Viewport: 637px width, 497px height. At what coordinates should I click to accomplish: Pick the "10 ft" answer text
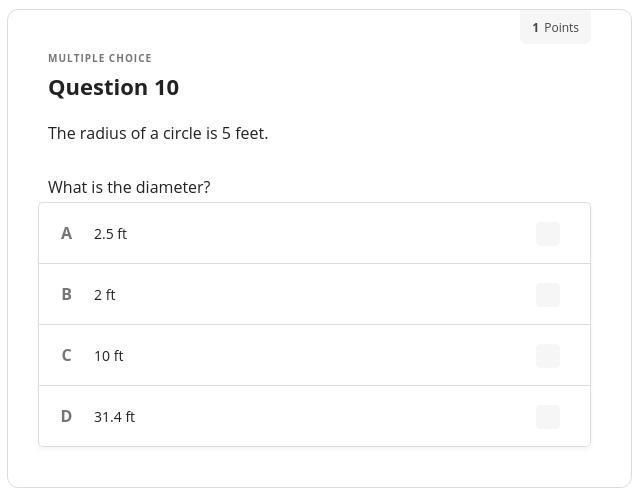[109, 356]
